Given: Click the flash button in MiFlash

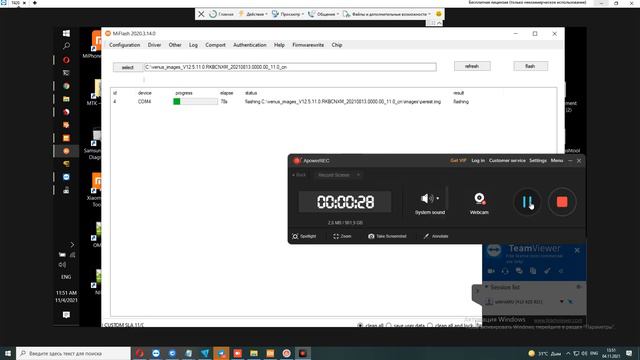Looking at the screenshot, I should click(x=530, y=66).
